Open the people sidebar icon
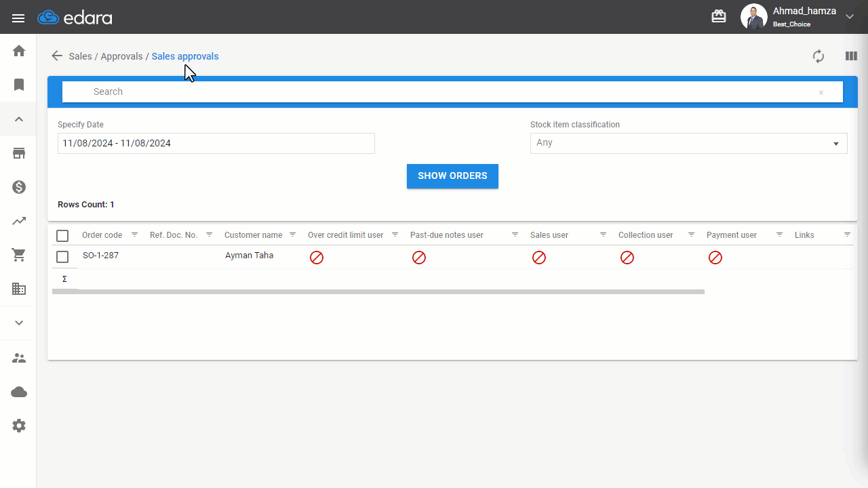868x488 pixels. pyautogui.click(x=19, y=358)
